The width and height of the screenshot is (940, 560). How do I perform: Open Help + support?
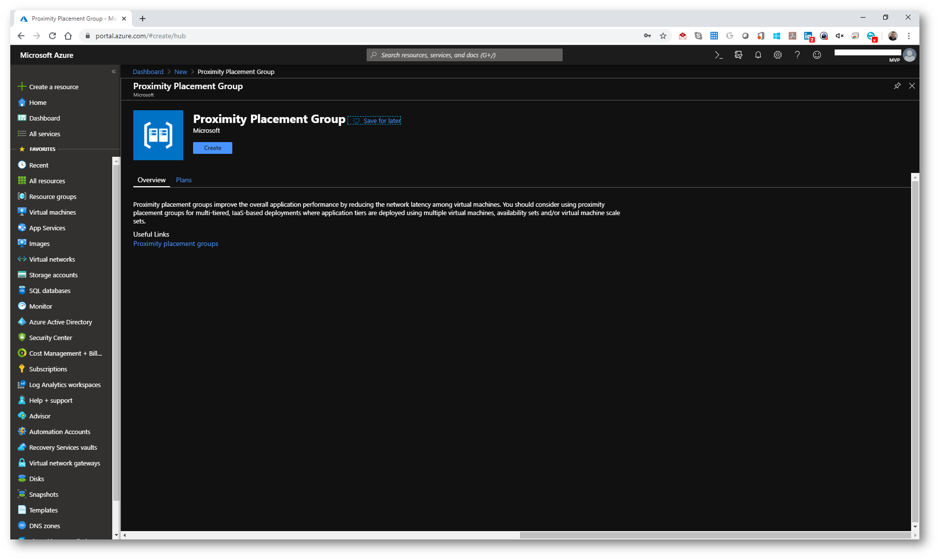pos(50,400)
